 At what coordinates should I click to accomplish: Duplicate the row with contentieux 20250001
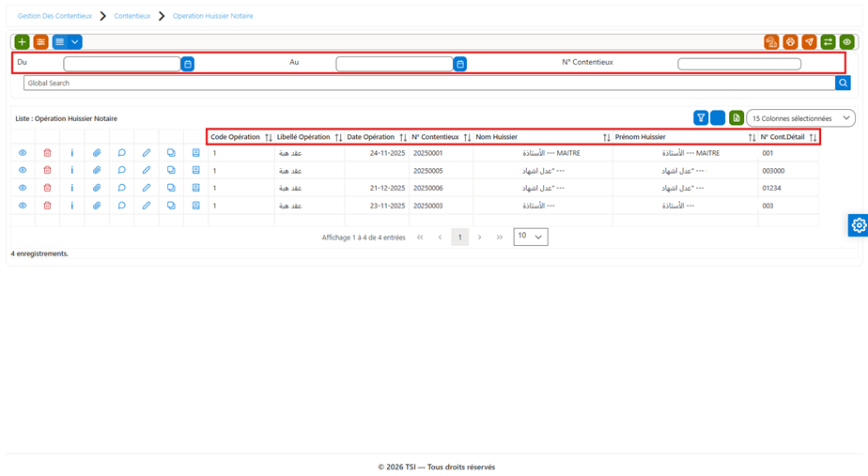[x=171, y=153]
